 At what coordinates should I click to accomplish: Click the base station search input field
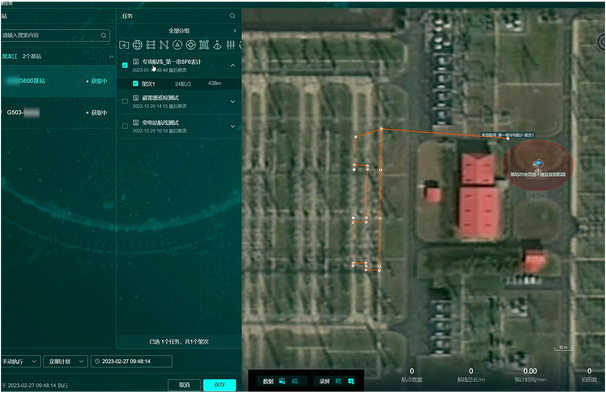click(x=55, y=35)
